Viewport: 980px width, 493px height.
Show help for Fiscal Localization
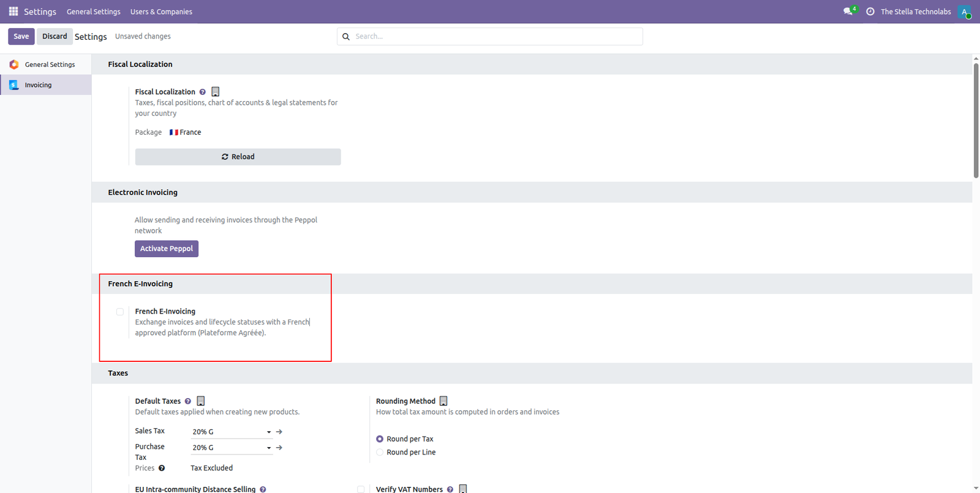point(203,92)
